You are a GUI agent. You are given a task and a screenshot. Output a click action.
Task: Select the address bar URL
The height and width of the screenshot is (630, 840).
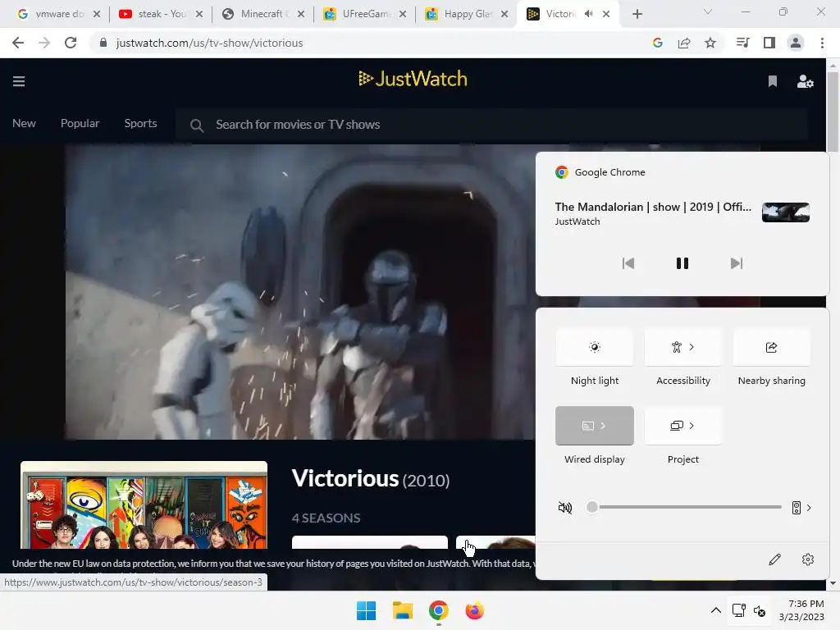pyautogui.click(x=209, y=43)
